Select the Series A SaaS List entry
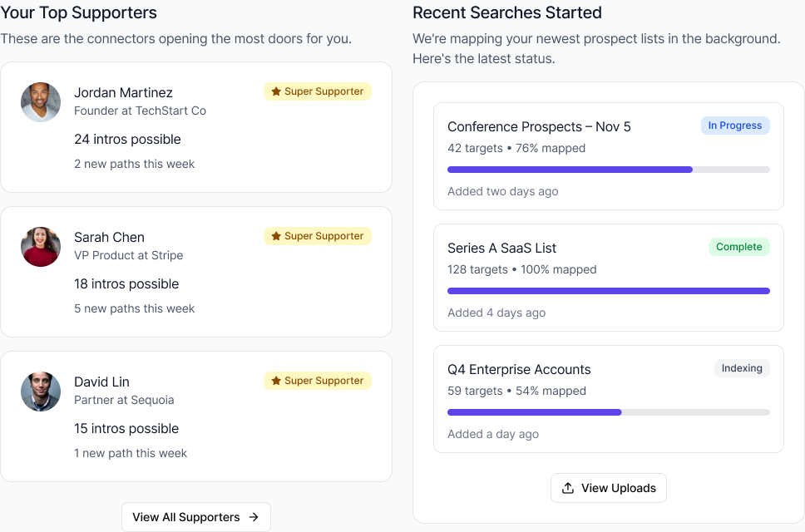 coord(608,277)
